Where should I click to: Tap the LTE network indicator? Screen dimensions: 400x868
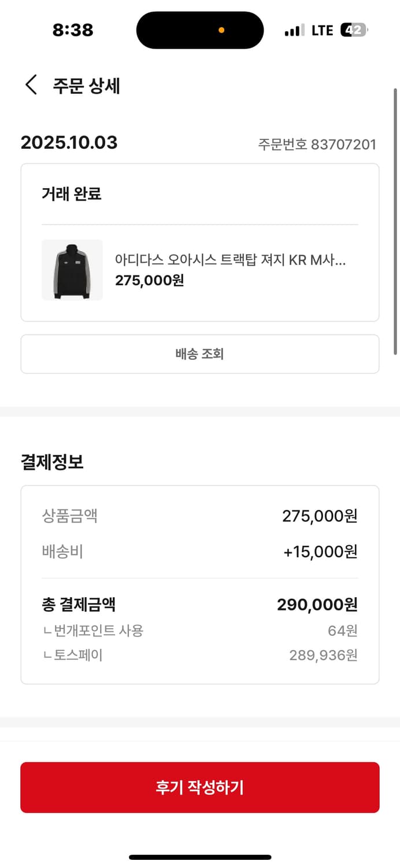pos(322,30)
